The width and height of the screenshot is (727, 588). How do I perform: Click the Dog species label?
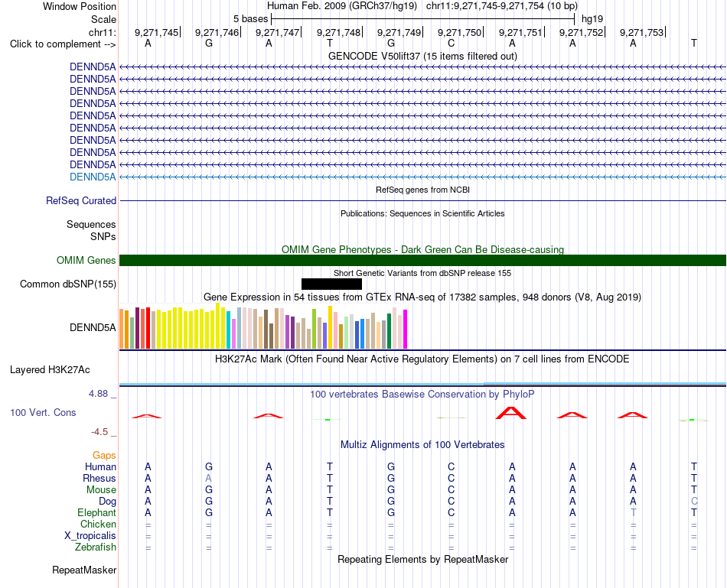point(108,502)
